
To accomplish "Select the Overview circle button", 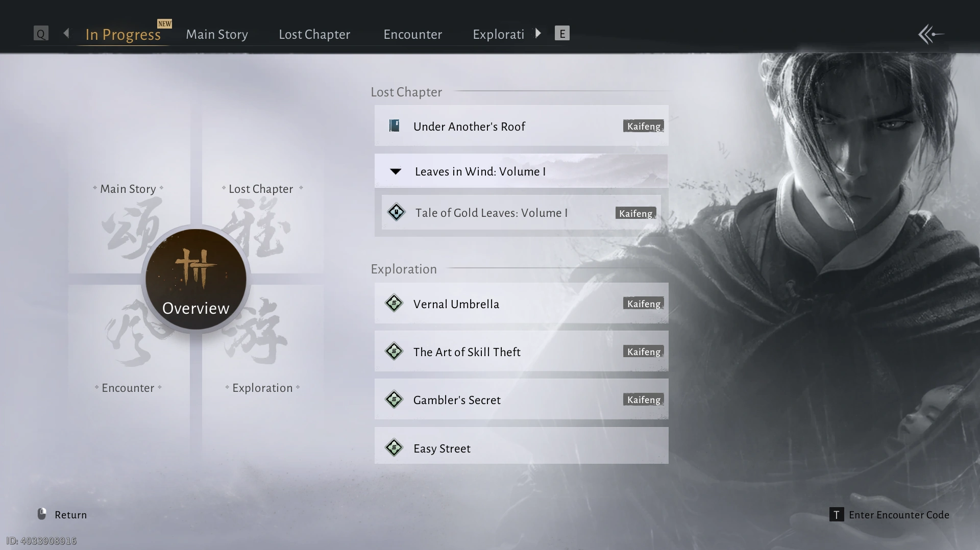I will coord(196,279).
